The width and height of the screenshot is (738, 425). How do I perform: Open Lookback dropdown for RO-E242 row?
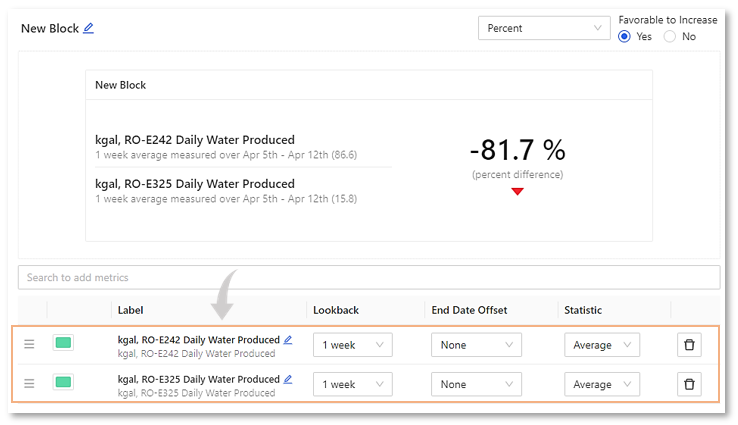[352, 345]
